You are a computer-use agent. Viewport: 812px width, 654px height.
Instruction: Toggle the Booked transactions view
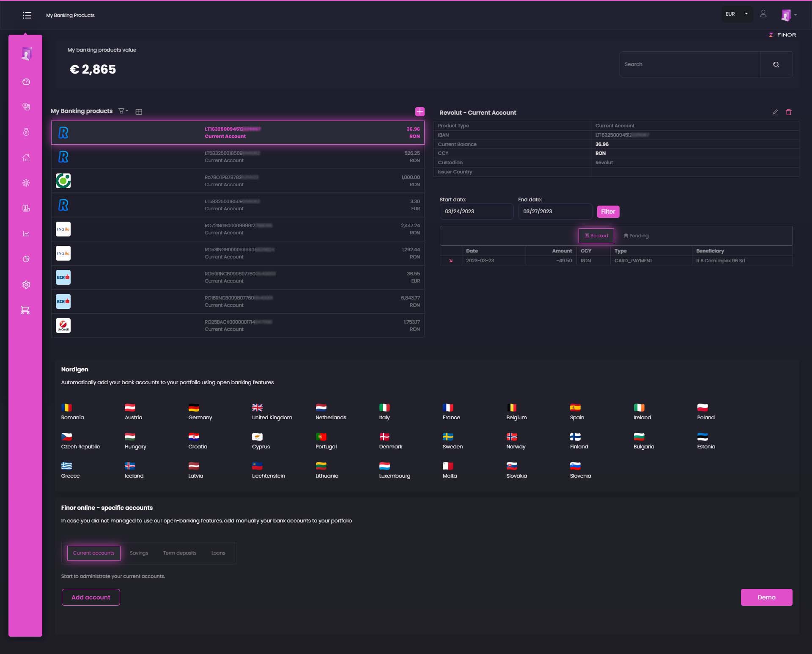(596, 236)
